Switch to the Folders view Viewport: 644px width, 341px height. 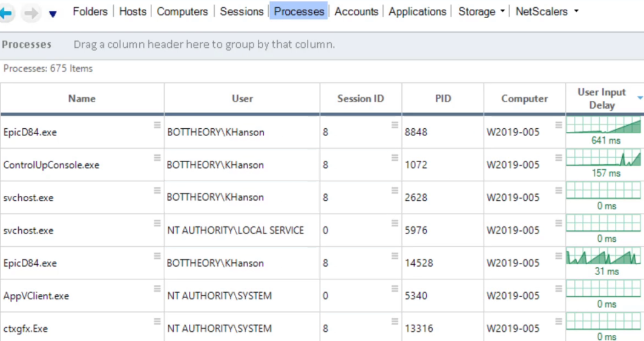pos(90,11)
